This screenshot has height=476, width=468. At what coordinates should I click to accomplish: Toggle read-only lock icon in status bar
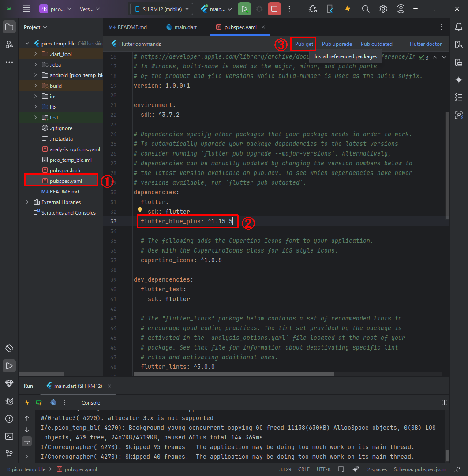[x=457, y=469]
